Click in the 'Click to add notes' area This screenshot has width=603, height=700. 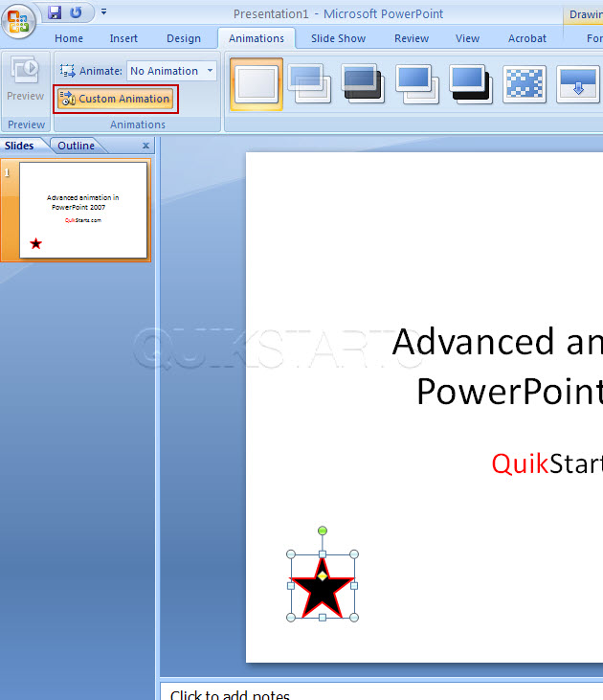pos(382,691)
